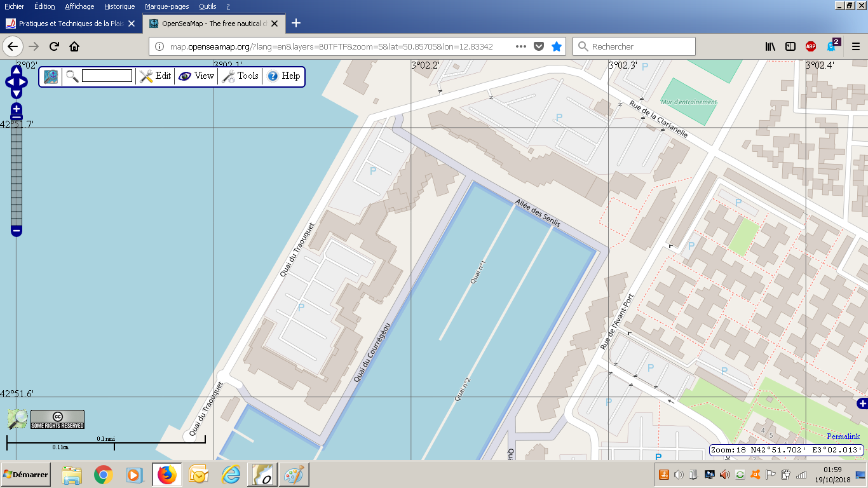Launch Internet Explorer from taskbar
This screenshot has width=868, height=488.
[x=231, y=475]
